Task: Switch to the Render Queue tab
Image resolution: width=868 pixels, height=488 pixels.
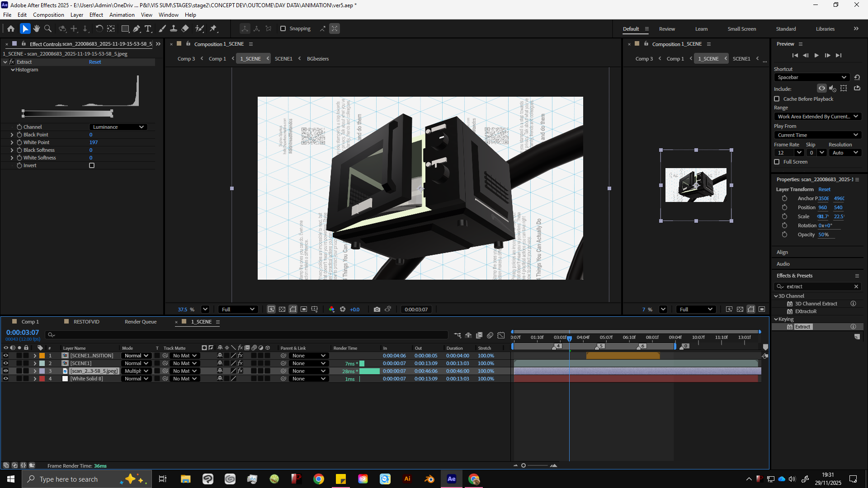Action: (141, 322)
